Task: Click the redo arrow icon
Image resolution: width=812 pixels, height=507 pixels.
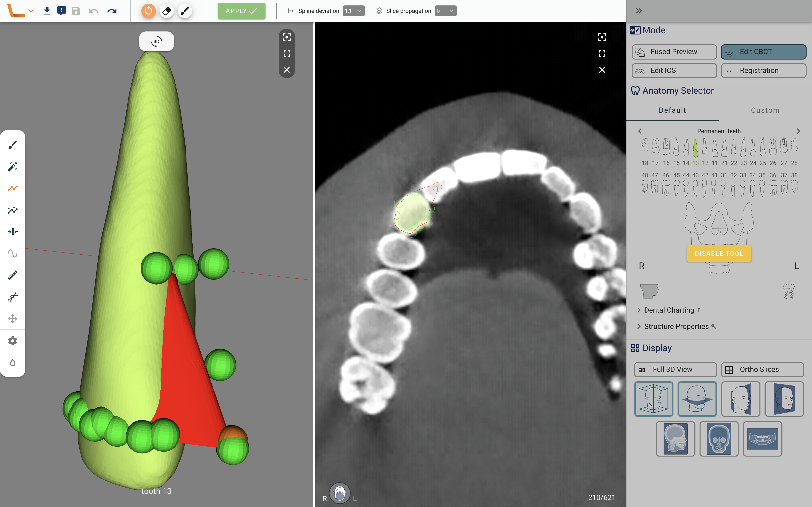Action: (x=112, y=11)
